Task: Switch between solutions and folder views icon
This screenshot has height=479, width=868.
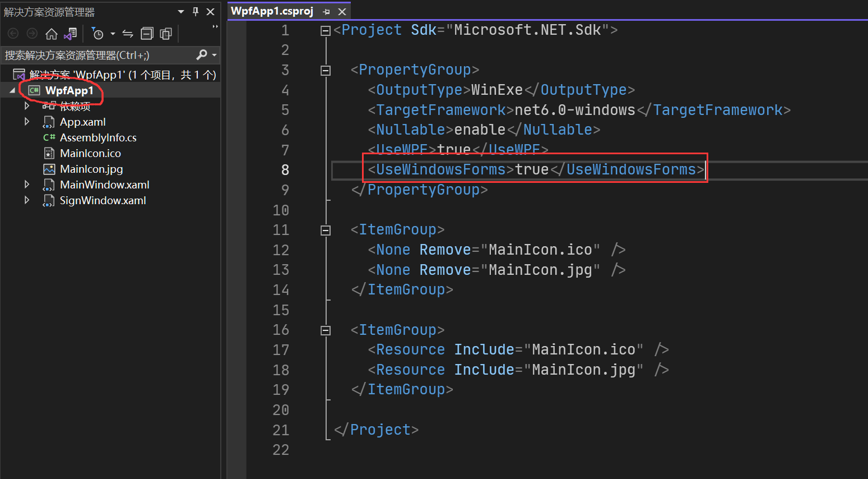Action: click(70, 34)
